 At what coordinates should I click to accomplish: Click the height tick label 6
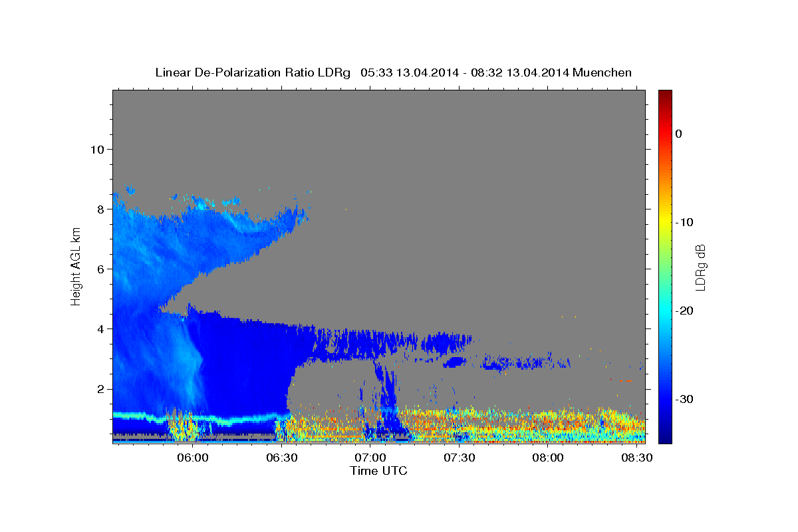click(101, 269)
